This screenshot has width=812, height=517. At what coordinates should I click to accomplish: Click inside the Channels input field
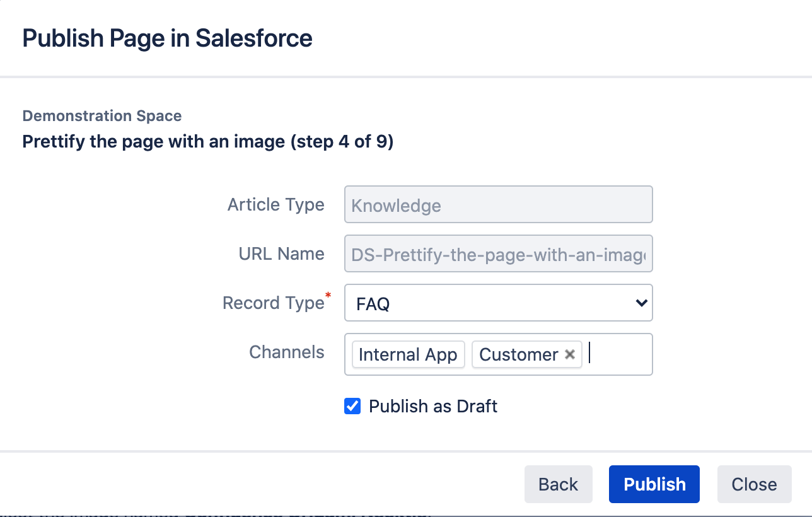pos(619,354)
